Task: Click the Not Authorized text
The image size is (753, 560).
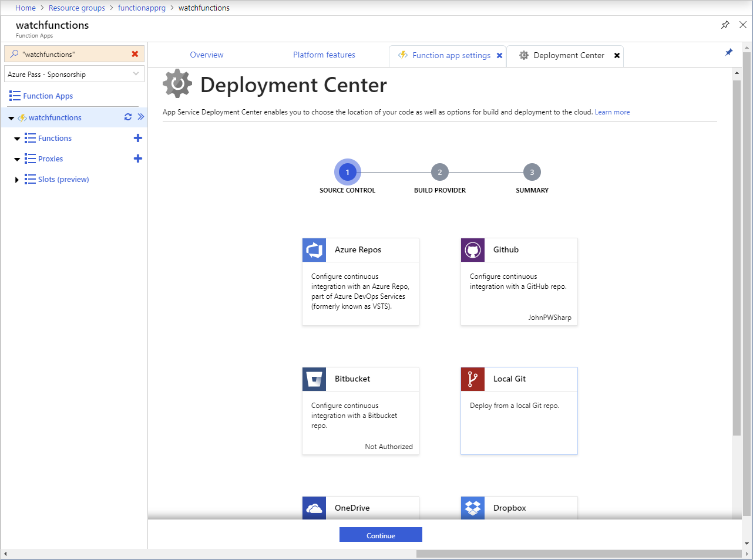Action: (389, 447)
